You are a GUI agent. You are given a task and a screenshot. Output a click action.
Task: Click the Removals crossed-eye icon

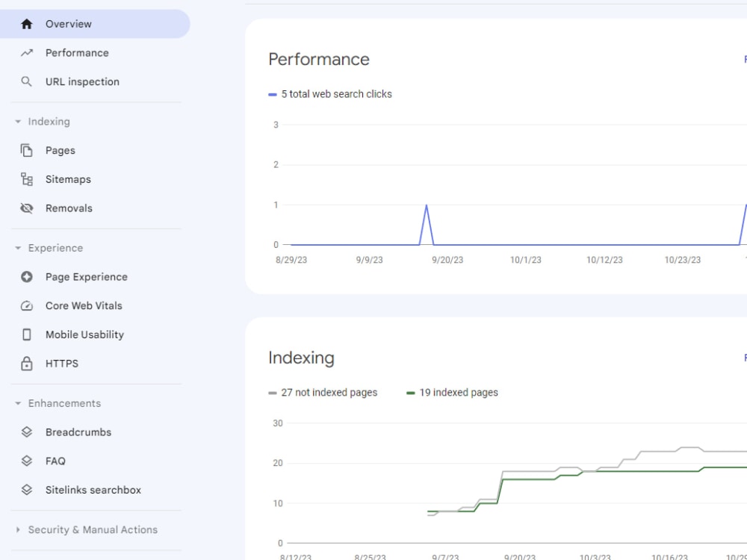27,208
